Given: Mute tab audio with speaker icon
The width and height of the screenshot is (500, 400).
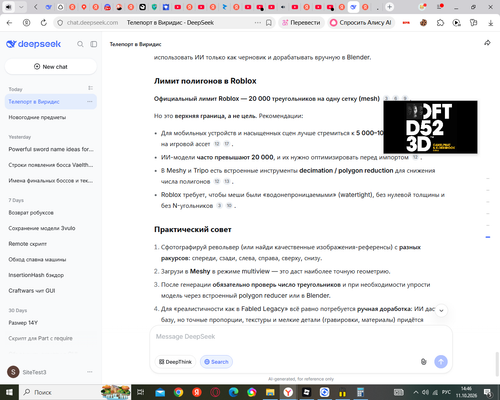Looking at the screenshot, I should pyautogui.click(x=9, y=7).
